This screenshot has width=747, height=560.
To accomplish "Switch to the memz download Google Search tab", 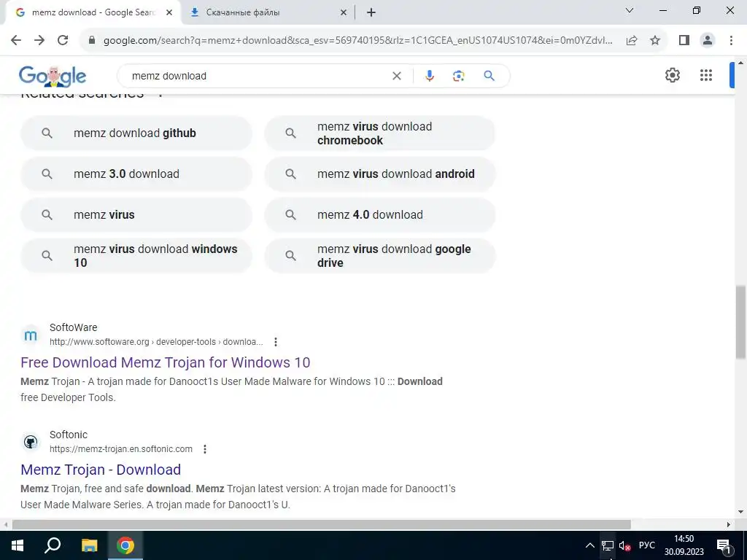I will (x=93, y=12).
